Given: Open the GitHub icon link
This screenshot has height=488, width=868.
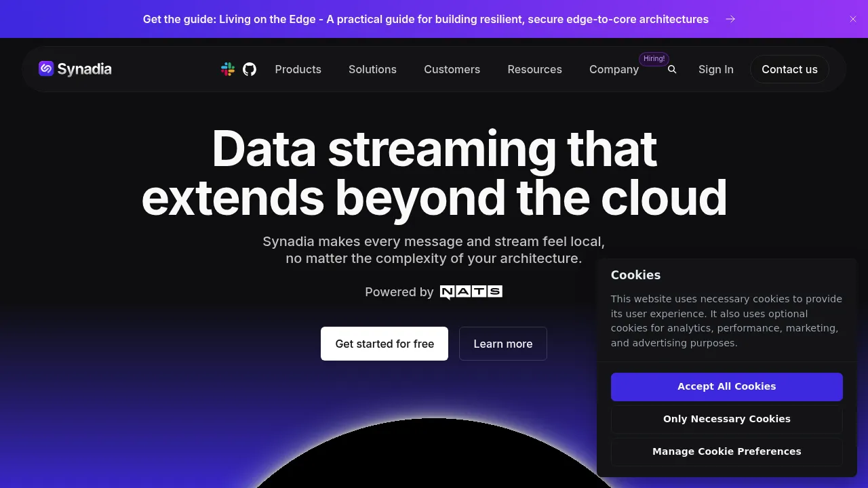Looking at the screenshot, I should (250, 69).
